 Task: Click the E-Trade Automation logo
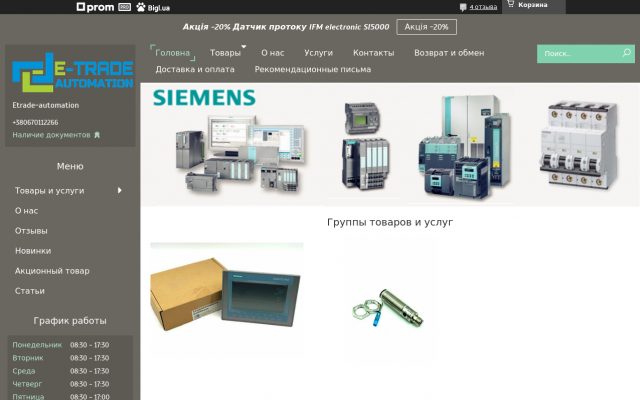point(73,72)
